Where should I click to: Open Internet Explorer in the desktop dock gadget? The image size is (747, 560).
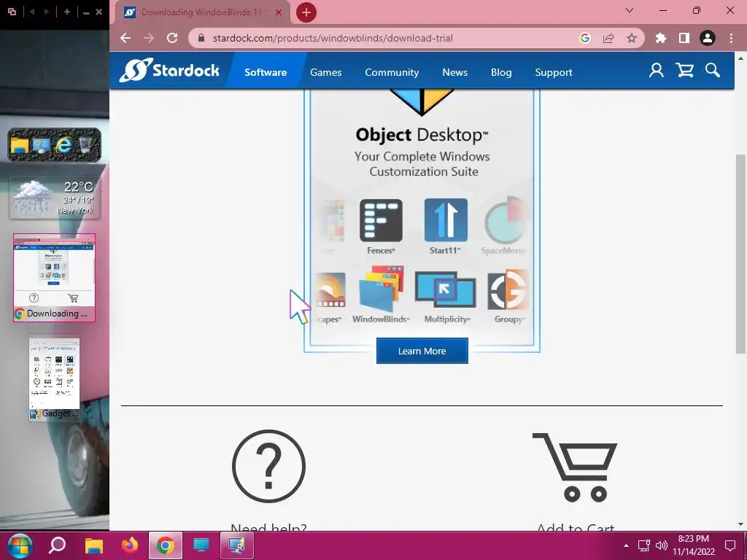[63, 145]
